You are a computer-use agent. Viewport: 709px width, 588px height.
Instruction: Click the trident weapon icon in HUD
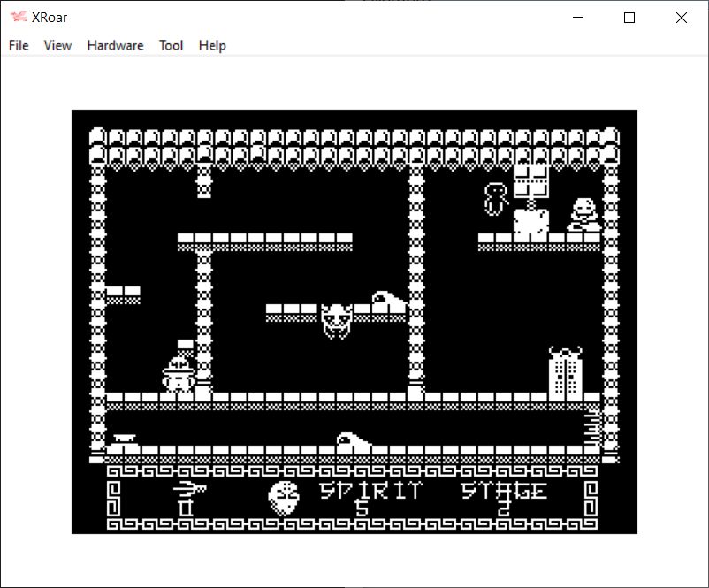[187, 489]
